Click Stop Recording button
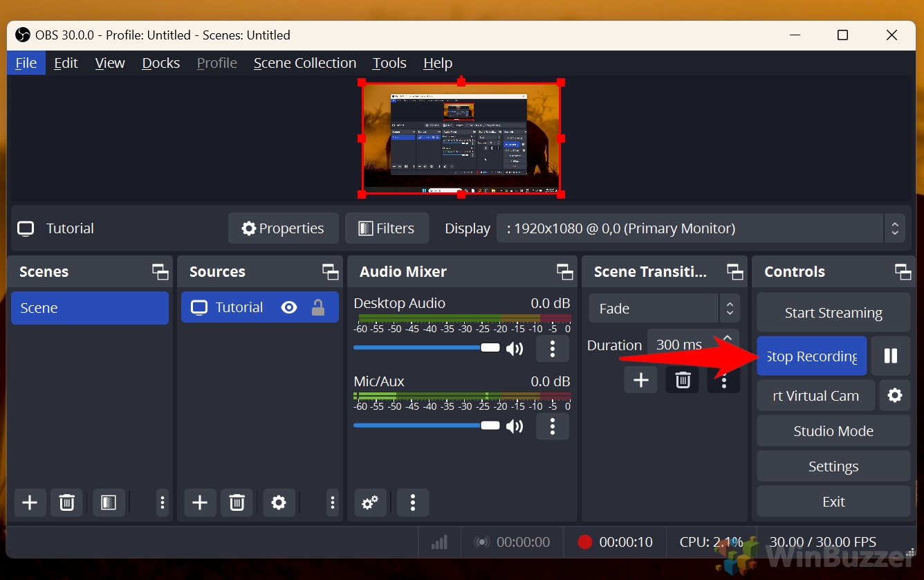The width and height of the screenshot is (924, 580). tap(812, 356)
